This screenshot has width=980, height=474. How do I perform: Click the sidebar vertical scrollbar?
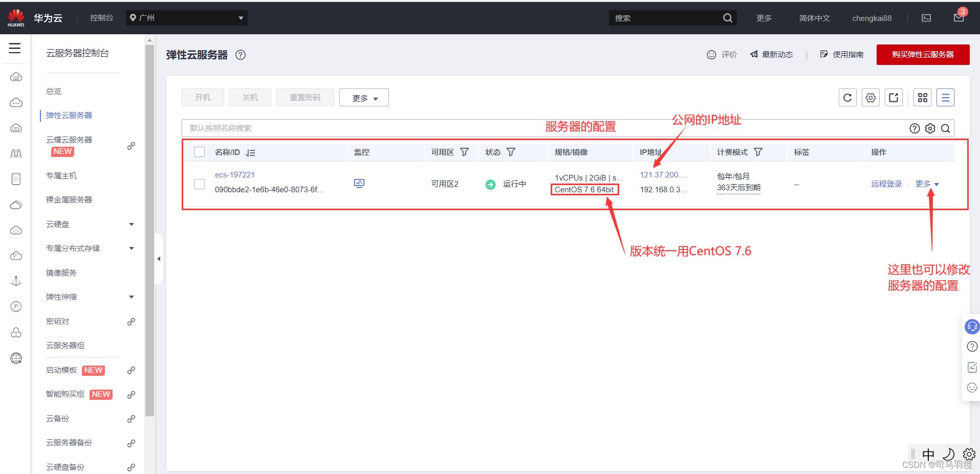point(149,230)
